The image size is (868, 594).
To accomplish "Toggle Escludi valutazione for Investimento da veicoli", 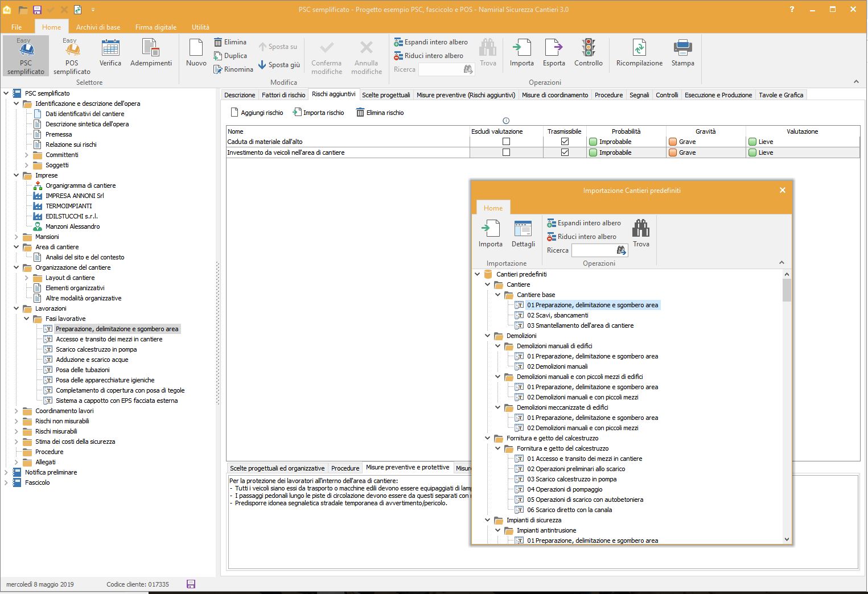I will click(x=506, y=152).
